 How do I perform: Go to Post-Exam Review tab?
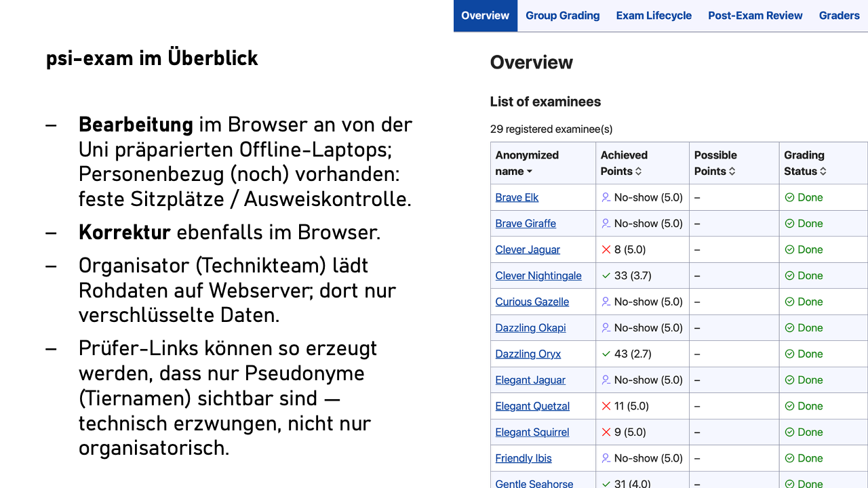coord(755,16)
